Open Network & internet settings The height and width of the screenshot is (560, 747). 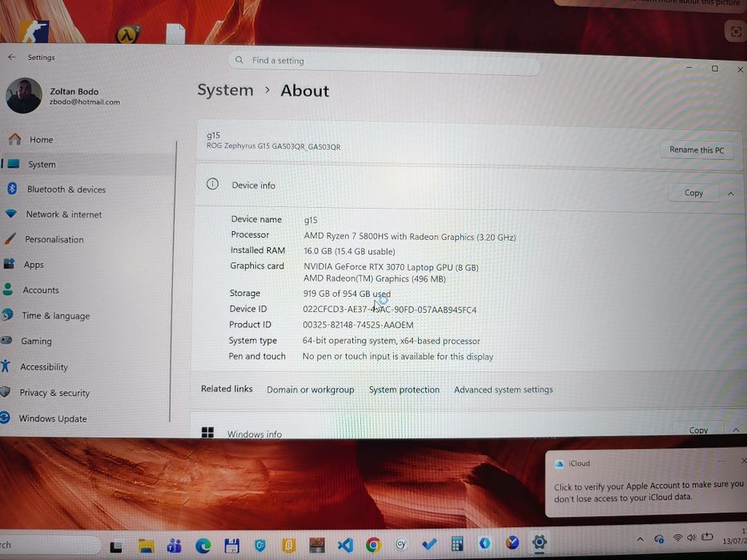[x=64, y=214]
